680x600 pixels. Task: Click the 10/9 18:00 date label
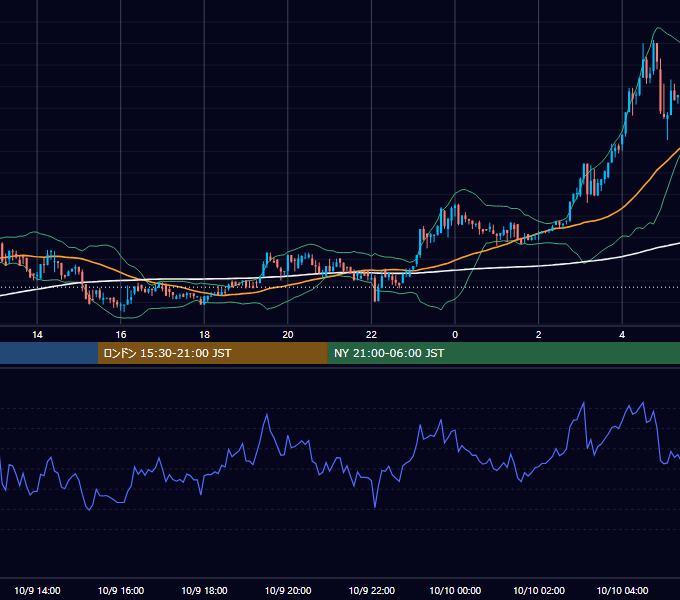204,590
